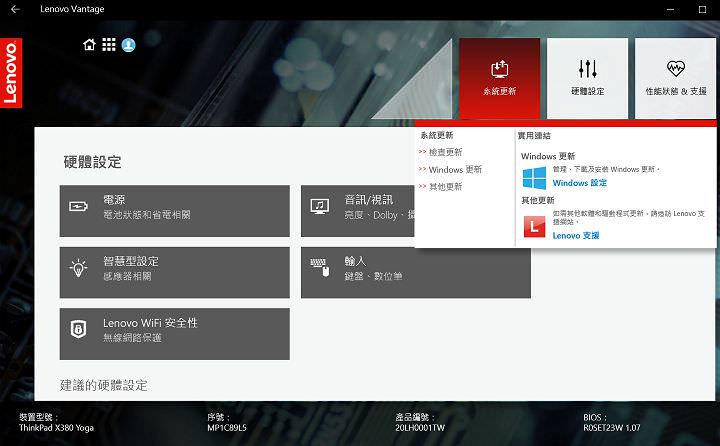Click the user profile avatar icon
Image resolution: width=720 pixels, height=446 pixels.
tap(128, 45)
